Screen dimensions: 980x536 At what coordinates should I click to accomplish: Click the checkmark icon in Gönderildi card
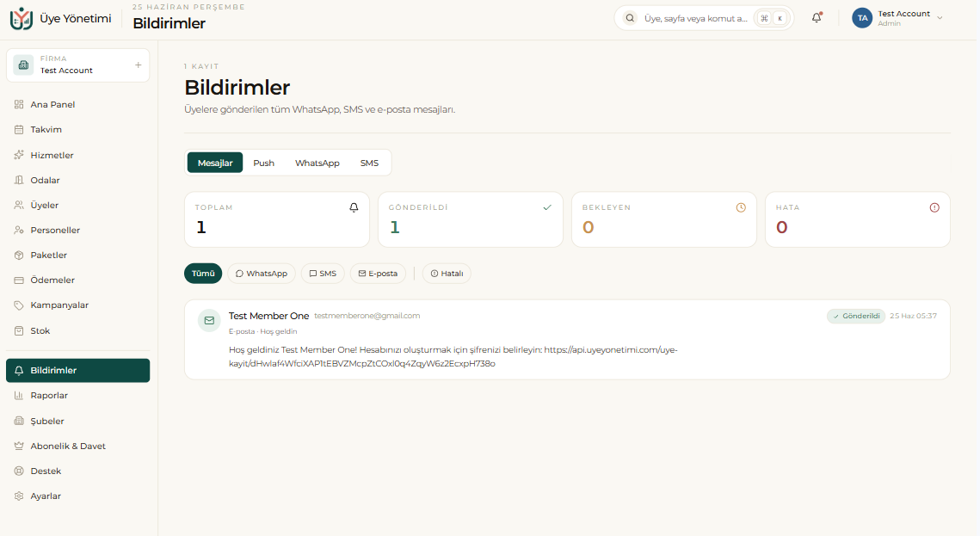[x=547, y=207]
